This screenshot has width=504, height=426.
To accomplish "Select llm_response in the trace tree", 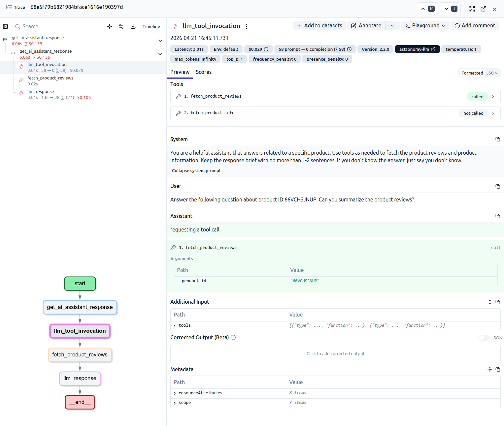I will tap(83, 94).
